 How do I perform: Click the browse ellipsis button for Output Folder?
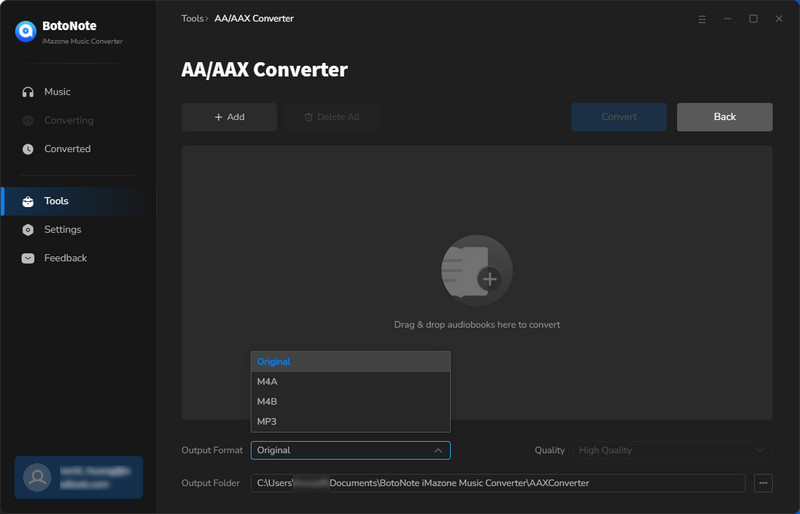pyautogui.click(x=763, y=483)
